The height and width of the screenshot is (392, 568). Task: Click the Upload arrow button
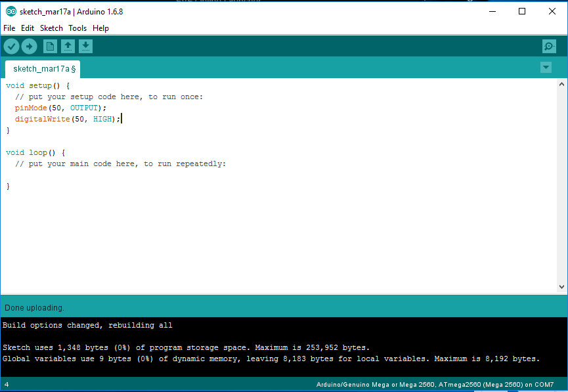click(30, 47)
